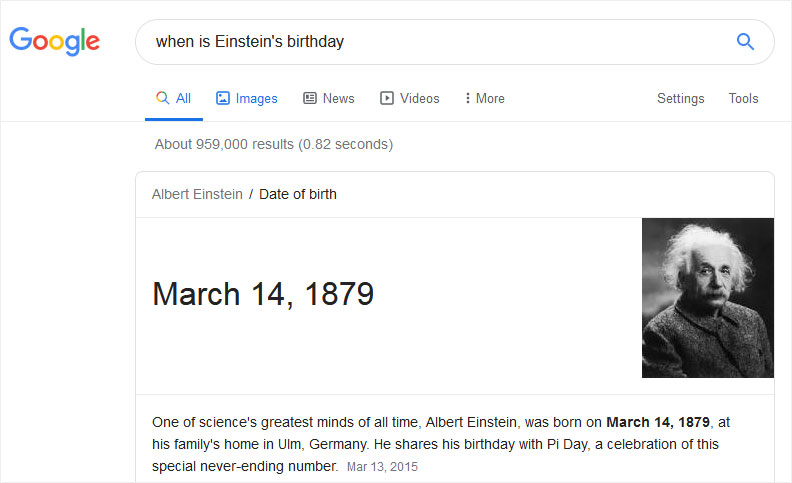
Task: Click the snippet paragraph about Pi Day
Action: (x=441, y=444)
